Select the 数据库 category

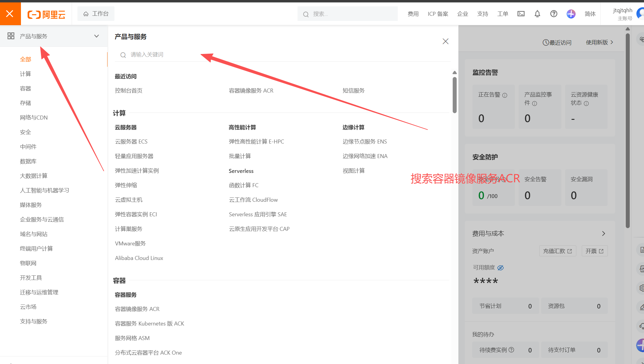point(28,161)
